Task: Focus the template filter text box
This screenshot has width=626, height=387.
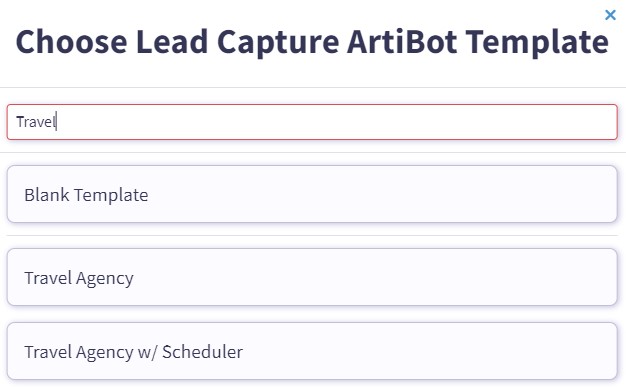Action: (312, 122)
